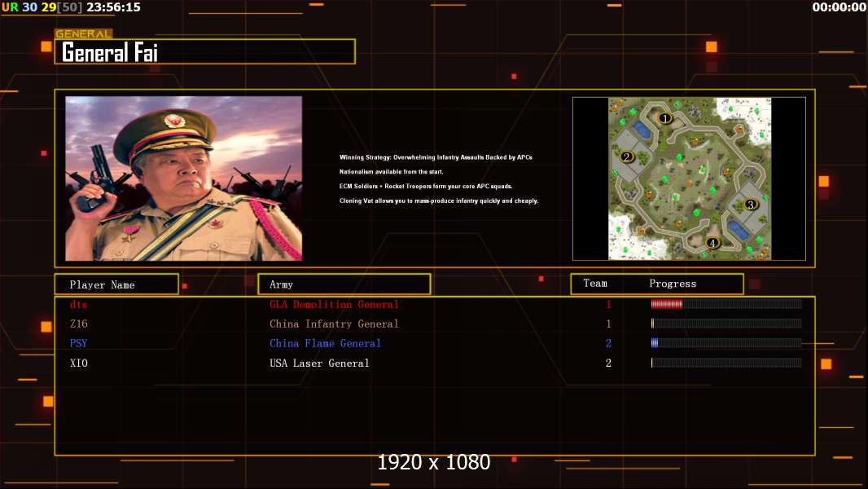868x489 pixels.
Task: Click GLA Demolition General army text
Action: coord(334,304)
